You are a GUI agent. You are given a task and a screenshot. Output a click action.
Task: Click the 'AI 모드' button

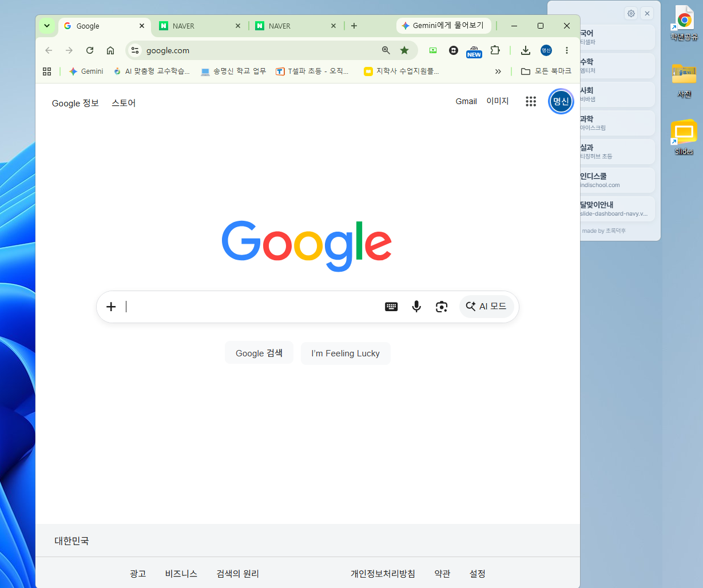[x=487, y=307]
